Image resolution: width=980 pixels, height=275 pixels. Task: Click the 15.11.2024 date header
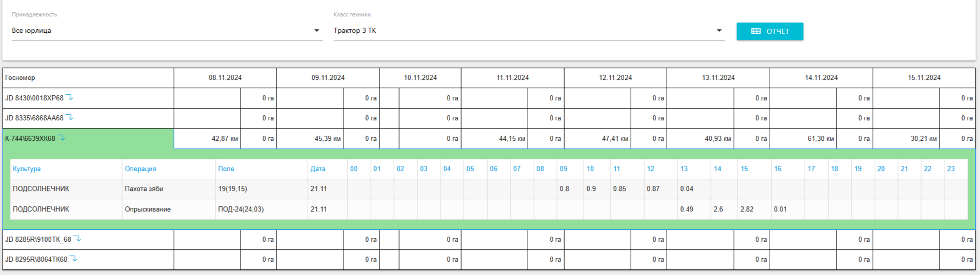[x=924, y=78]
